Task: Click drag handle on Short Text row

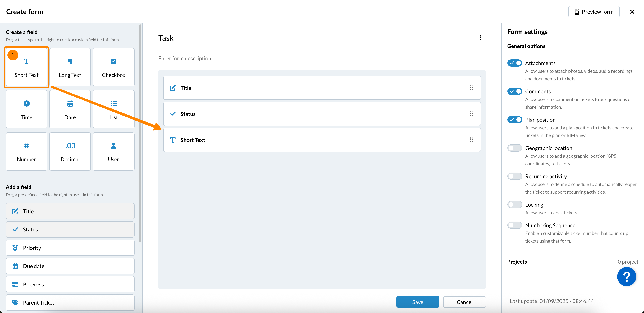Action: coord(471,140)
